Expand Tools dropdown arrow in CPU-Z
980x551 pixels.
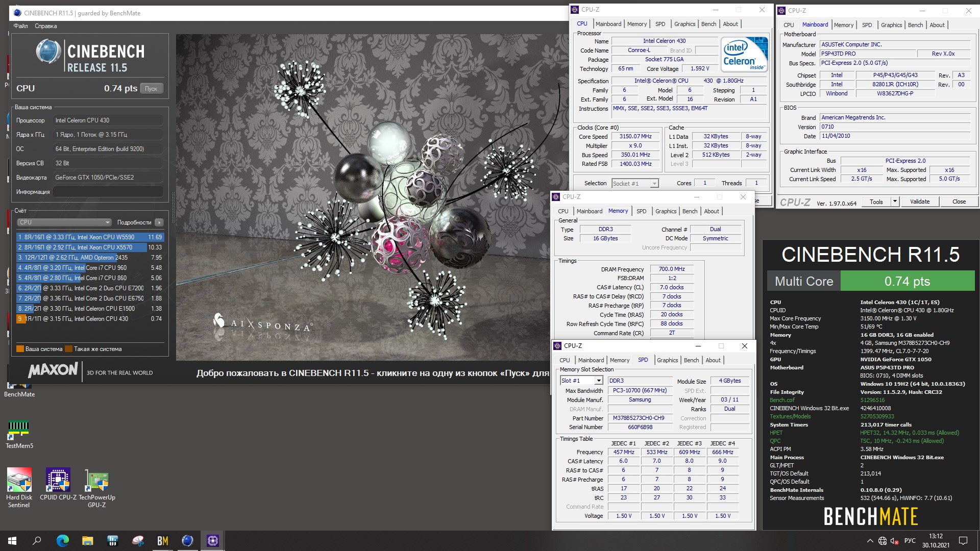pos(894,202)
